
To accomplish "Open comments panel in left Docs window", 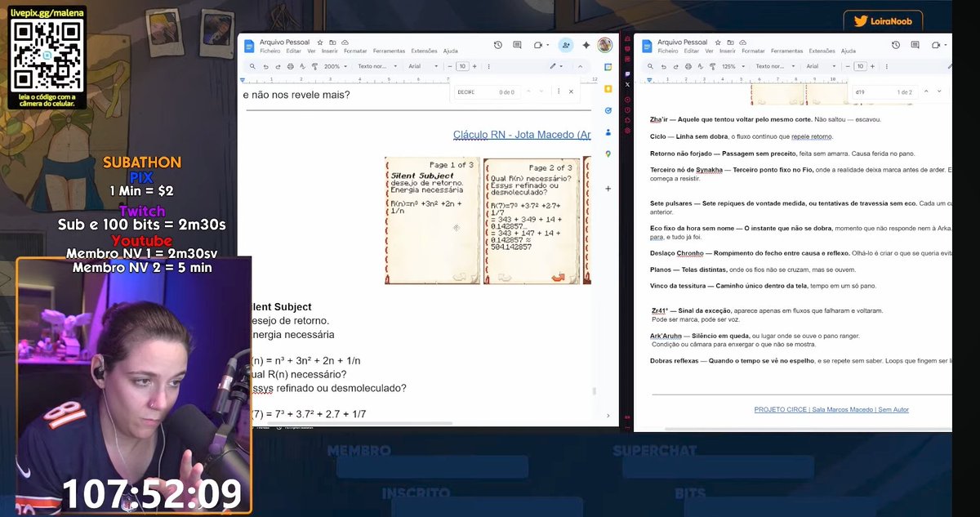I will click(518, 45).
